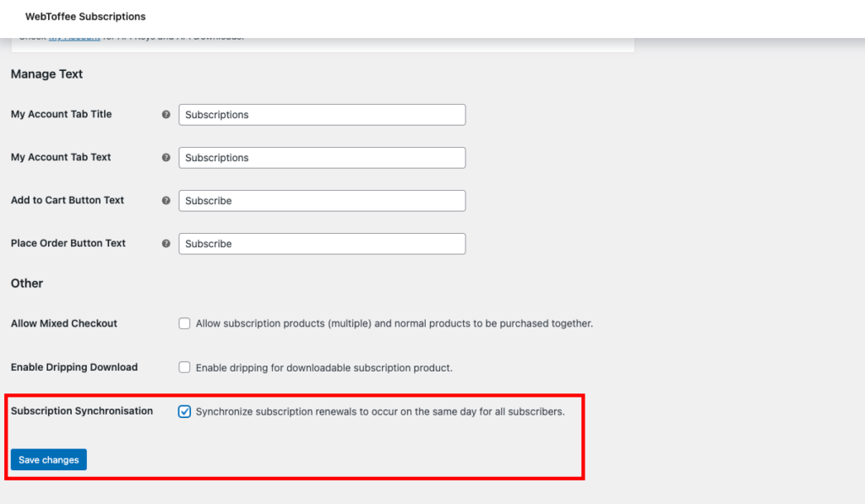
Task: Click the My Account Tab Title label
Action: [x=61, y=114]
